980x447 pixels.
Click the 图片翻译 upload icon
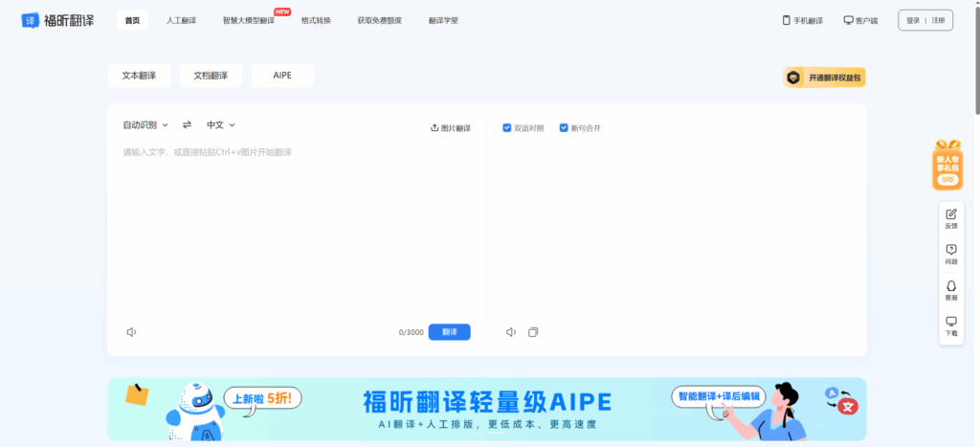tap(434, 127)
